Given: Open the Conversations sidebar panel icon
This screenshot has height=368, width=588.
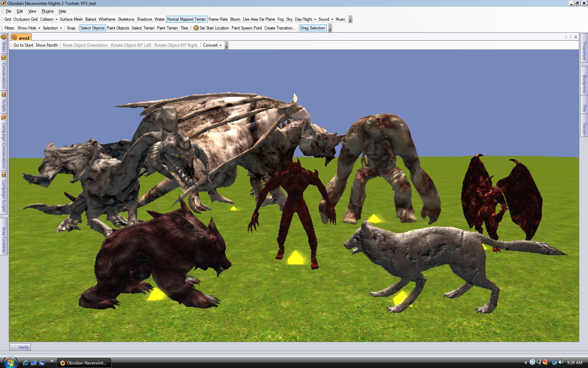Looking at the screenshot, I should [3, 58].
